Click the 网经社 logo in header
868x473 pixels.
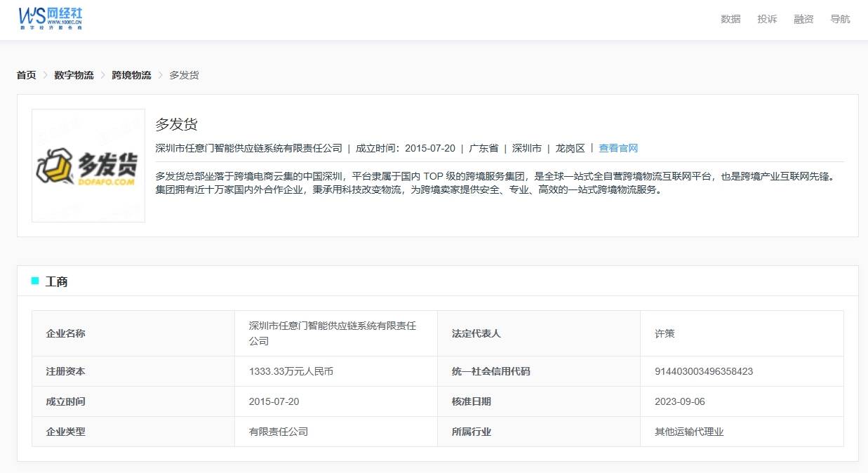click(51, 18)
